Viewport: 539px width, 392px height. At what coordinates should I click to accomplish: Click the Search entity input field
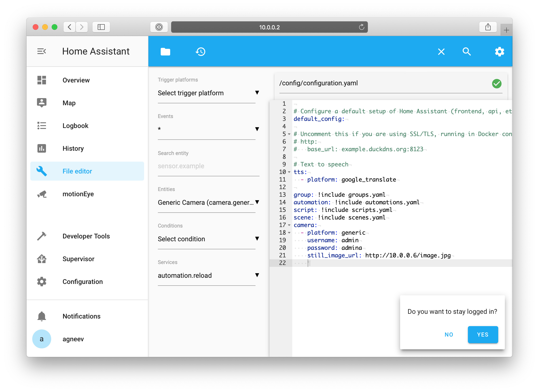pos(208,166)
